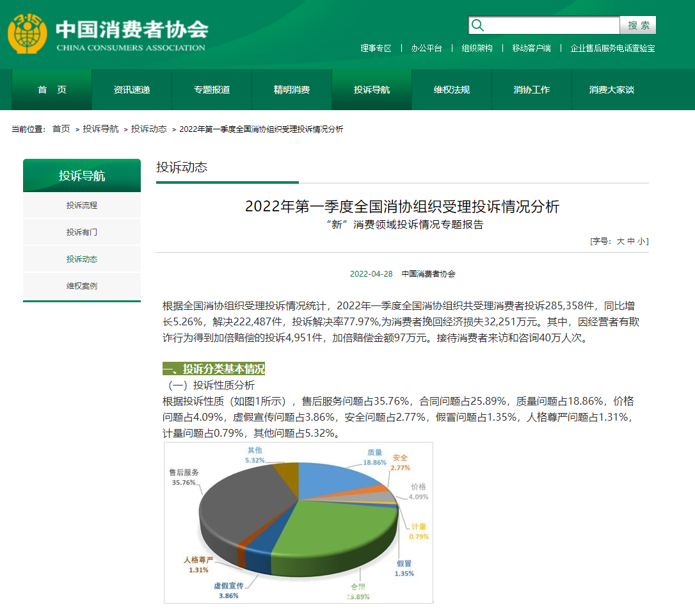Open 维权案例 in the sidebar

click(x=82, y=286)
